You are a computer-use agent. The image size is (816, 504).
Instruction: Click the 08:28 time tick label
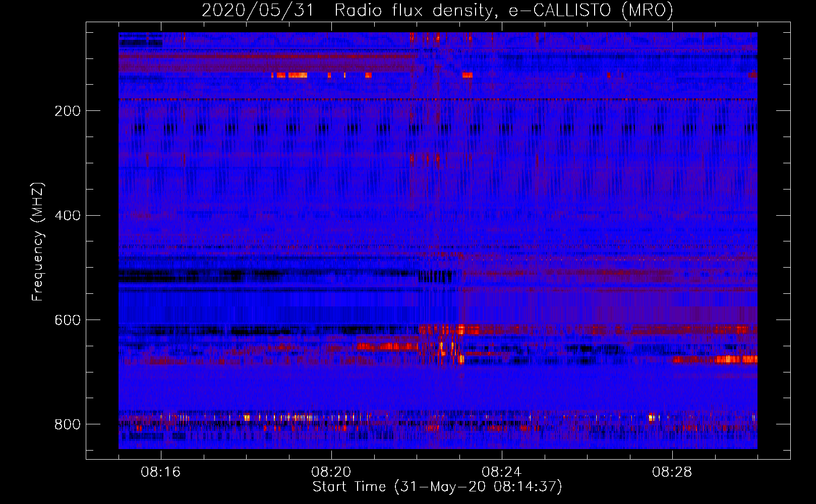tap(672, 472)
